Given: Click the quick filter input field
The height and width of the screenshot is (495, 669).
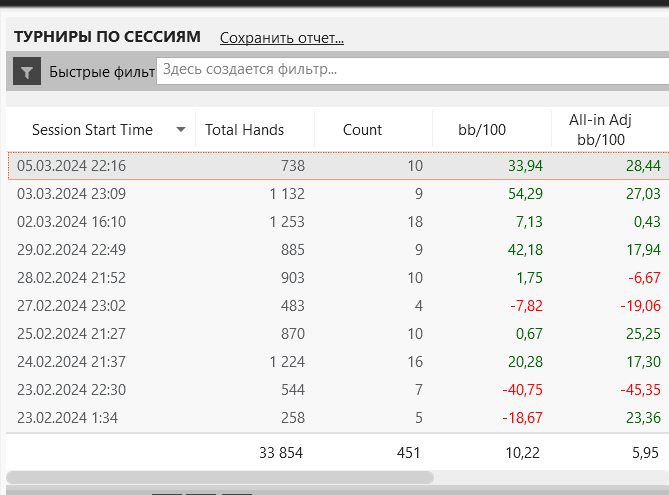Looking at the screenshot, I should 410,70.
